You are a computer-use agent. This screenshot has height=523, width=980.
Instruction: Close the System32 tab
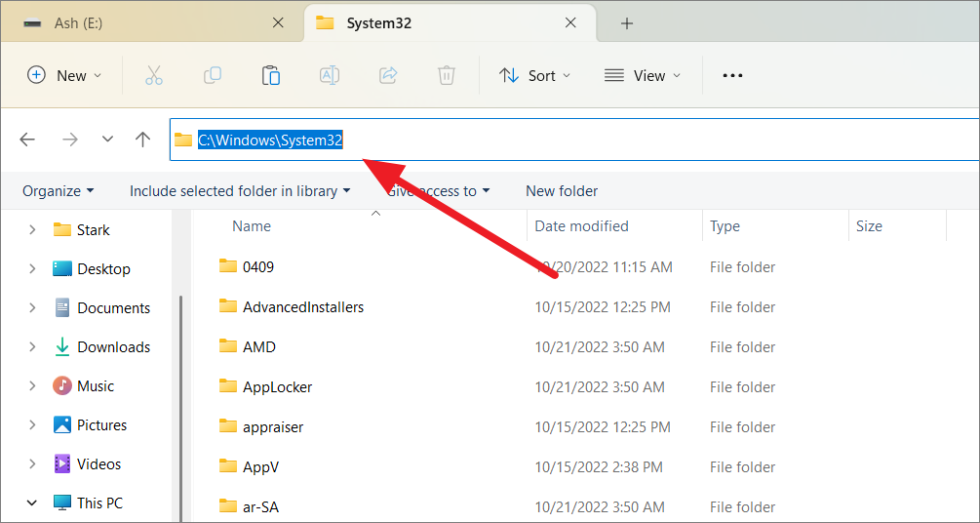tap(570, 23)
